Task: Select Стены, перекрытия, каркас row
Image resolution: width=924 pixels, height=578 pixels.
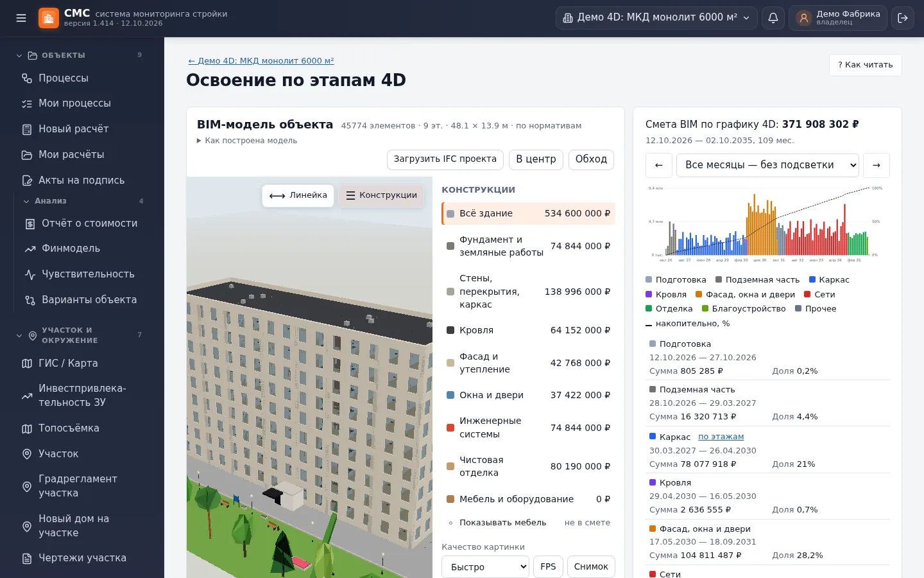Action: [x=528, y=292]
